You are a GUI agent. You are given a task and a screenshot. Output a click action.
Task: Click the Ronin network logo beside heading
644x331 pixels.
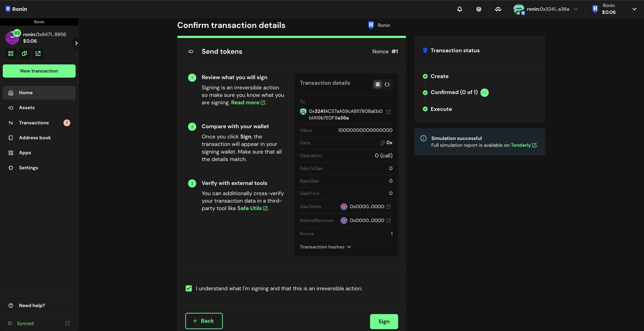coord(371,25)
